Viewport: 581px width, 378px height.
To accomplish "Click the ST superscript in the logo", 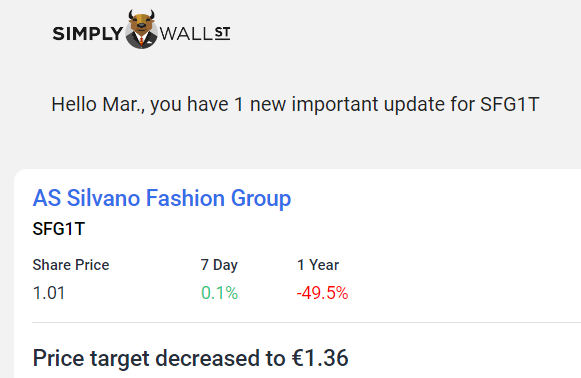I will [222, 33].
